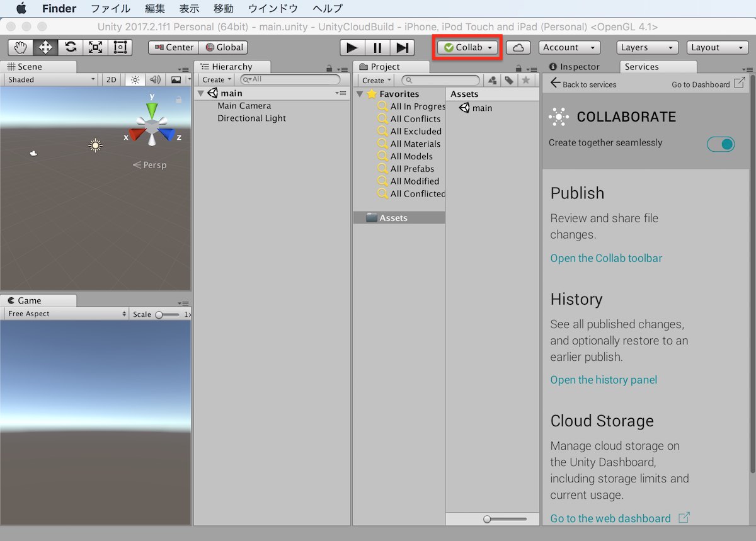The width and height of the screenshot is (756, 541).
Task: Open main scene options menu icon
Action: tap(341, 93)
